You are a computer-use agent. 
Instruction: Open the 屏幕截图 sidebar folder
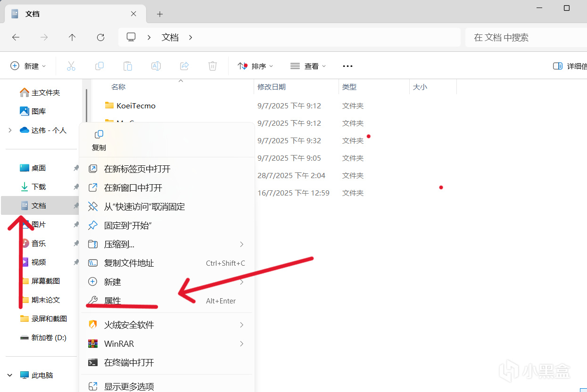41,281
